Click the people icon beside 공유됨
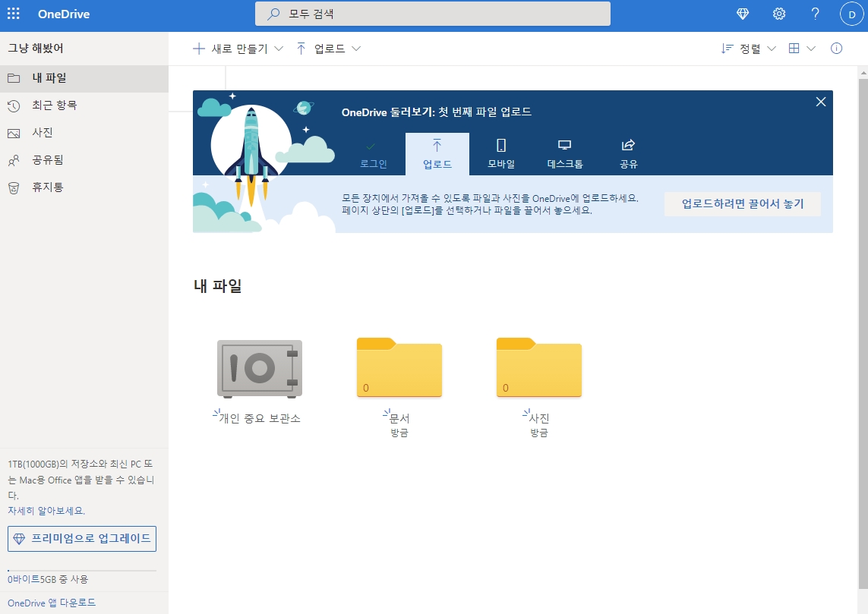 pos(14,160)
